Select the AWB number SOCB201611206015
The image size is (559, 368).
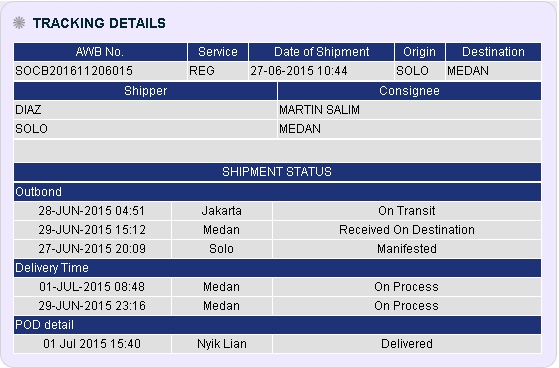[x=74, y=71]
